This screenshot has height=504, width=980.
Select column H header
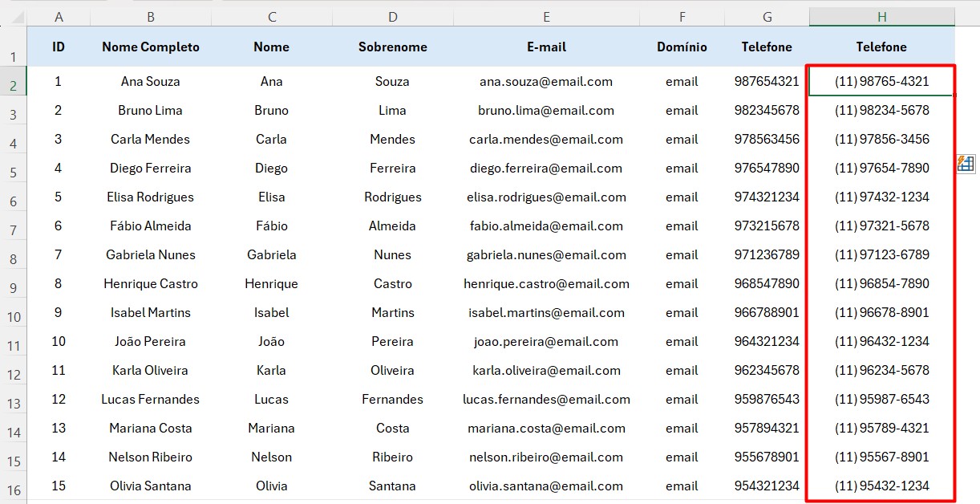pos(881,17)
